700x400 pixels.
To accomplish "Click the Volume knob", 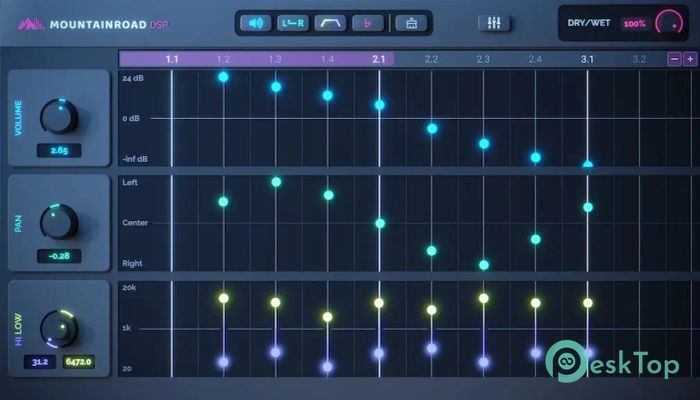I will (x=58, y=117).
